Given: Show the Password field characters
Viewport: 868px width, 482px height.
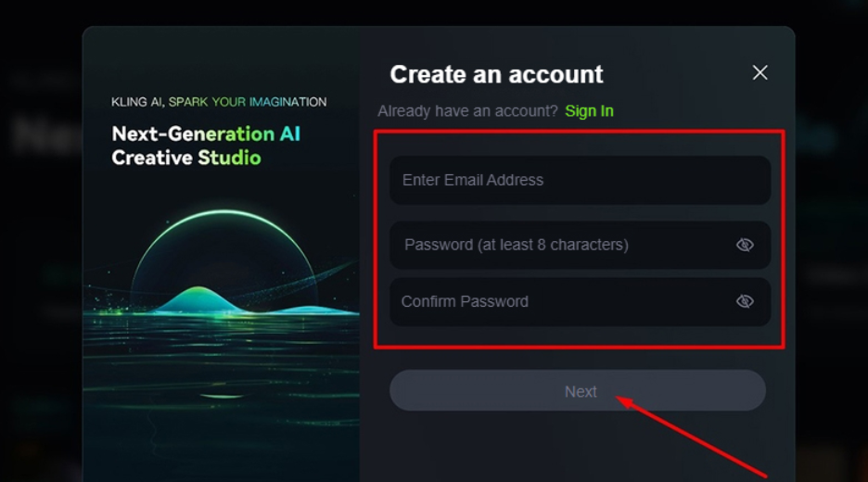Looking at the screenshot, I should point(745,245).
